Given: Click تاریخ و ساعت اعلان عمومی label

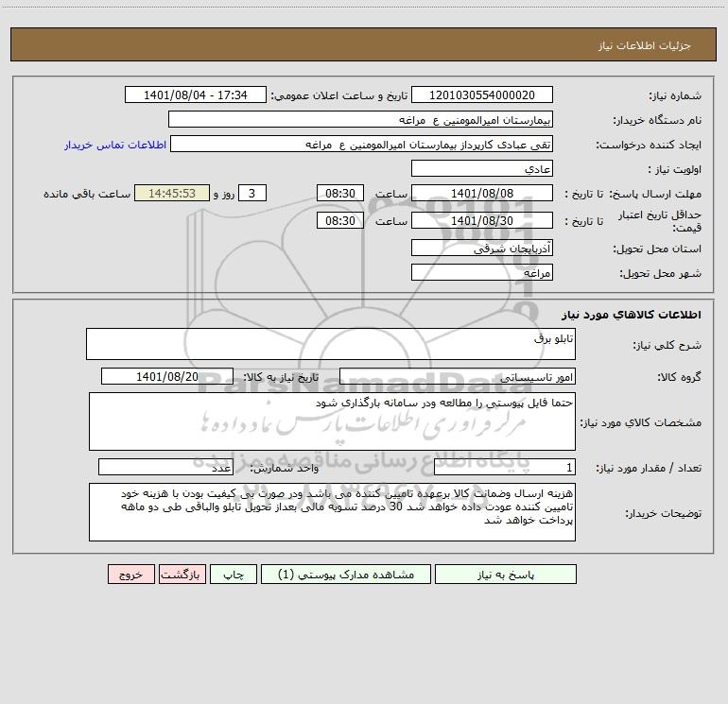Looking at the screenshot, I should (x=339, y=95).
